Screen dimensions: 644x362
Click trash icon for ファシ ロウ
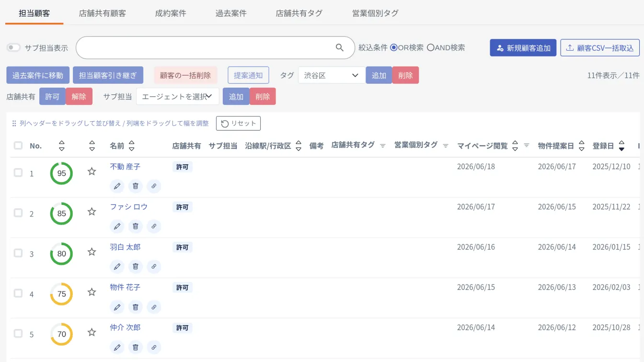click(x=136, y=226)
